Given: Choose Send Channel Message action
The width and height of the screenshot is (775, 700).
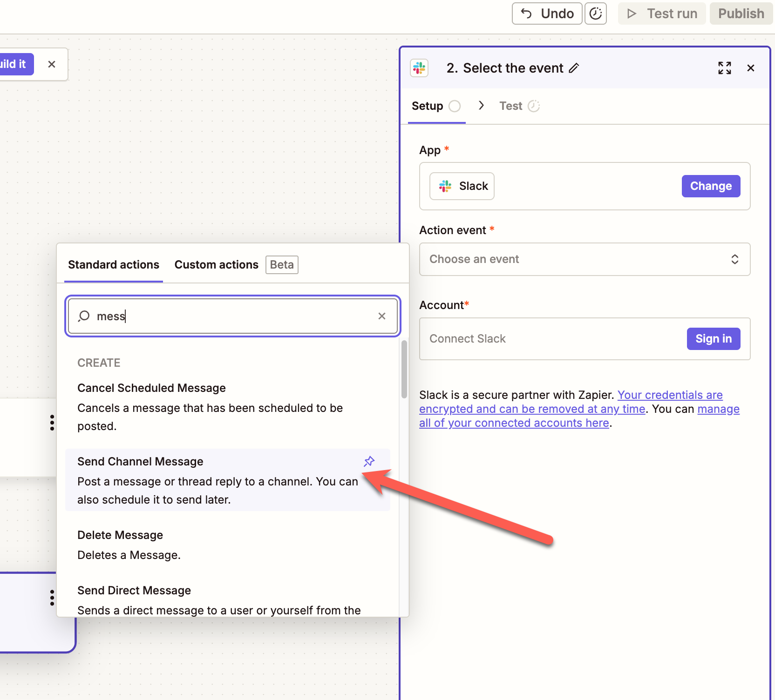Looking at the screenshot, I should tap(228, 480).
